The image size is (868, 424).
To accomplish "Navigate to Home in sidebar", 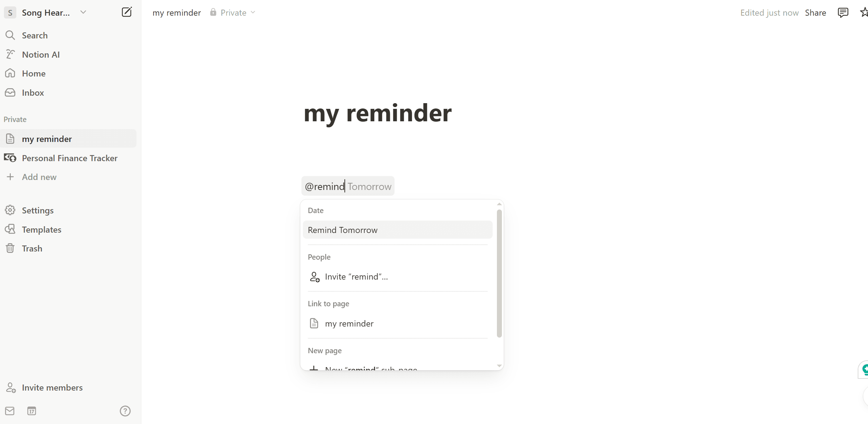I will [34, 73].
